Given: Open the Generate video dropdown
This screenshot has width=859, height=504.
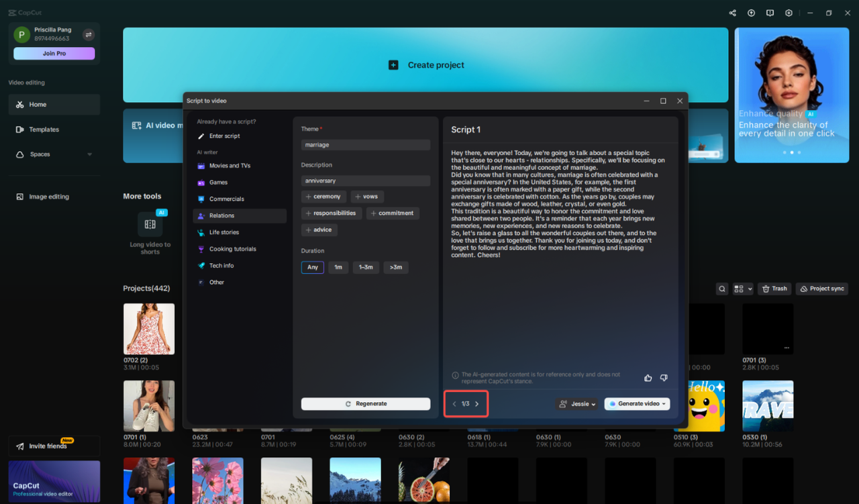Looking at the screenshot, I should coord(637,404).
